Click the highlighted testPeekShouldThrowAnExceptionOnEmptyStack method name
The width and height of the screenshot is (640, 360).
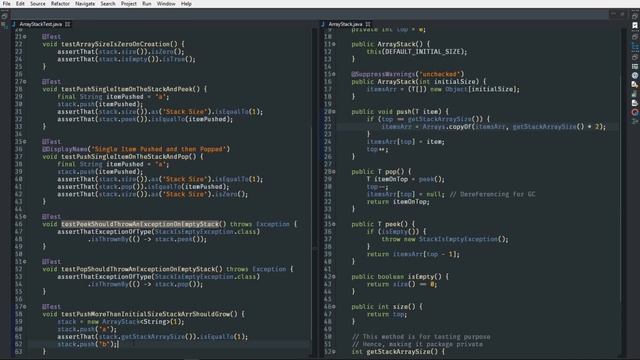140,224
